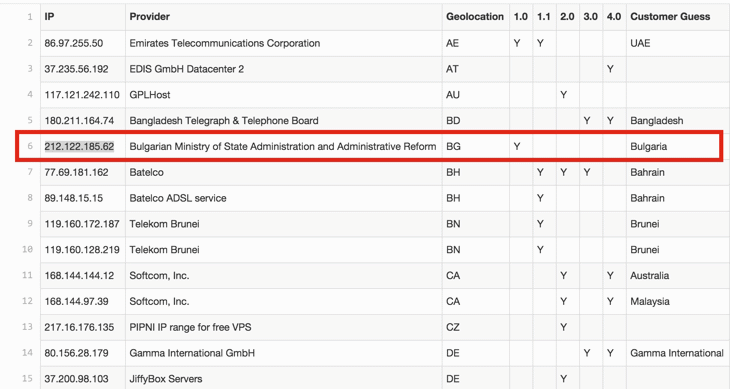
Task: Select the Bangladesh Telegraph & Telephone Board cell
Action: pyautogui.click(x=284, y=121)
